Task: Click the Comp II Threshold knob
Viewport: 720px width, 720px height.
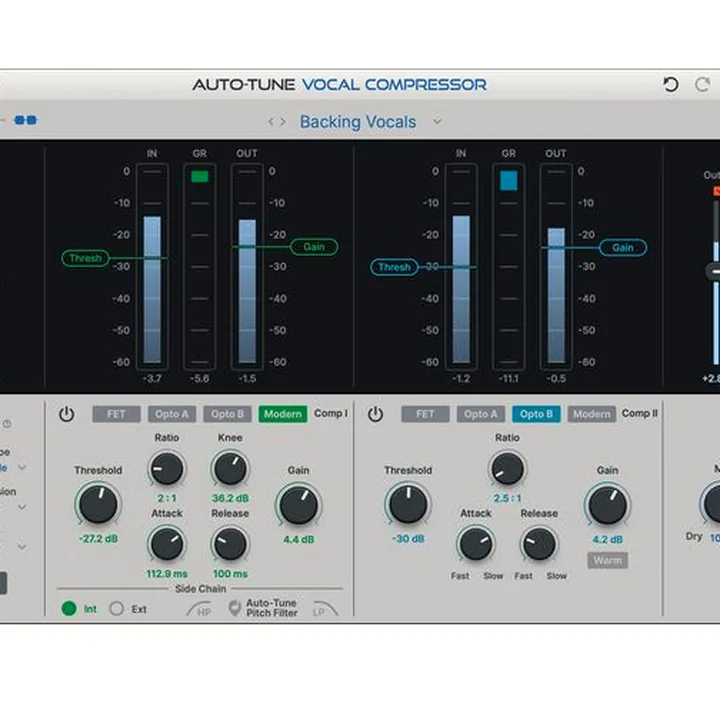Action: (x=408, y=504)
